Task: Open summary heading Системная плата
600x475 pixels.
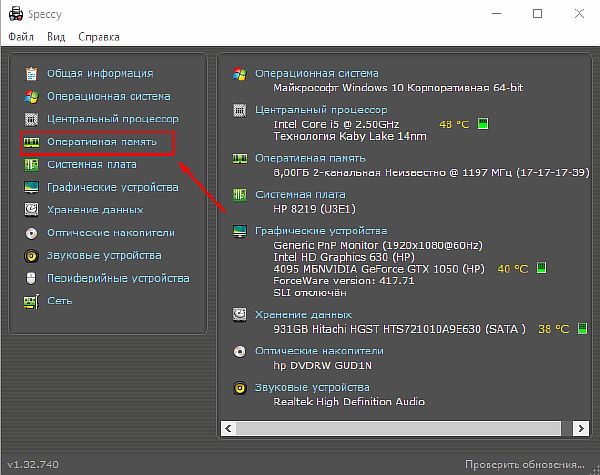Action: 300,194
